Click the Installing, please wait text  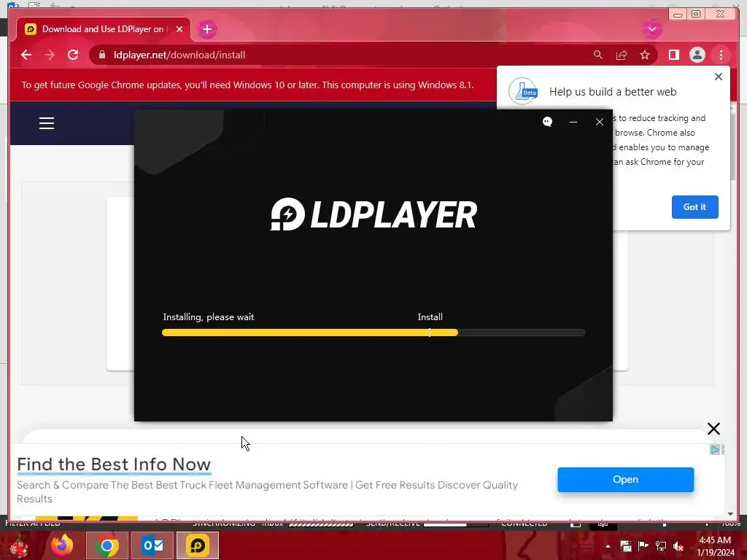click(208, 317)
